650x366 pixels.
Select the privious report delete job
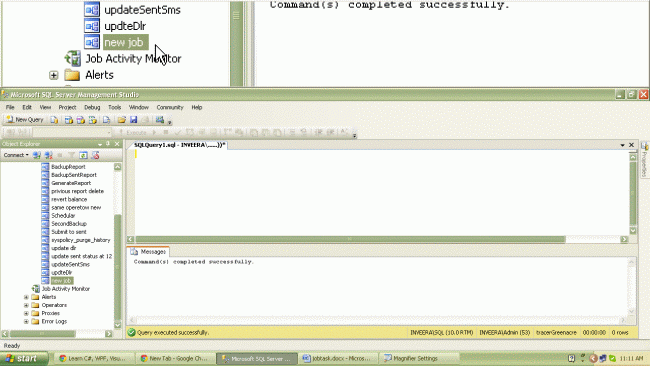[x=77, y=191]
